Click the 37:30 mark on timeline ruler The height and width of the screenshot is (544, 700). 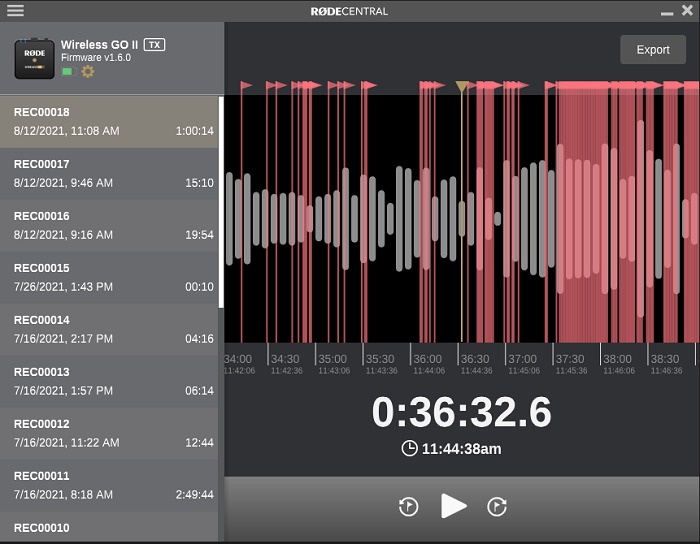point(569,358)
